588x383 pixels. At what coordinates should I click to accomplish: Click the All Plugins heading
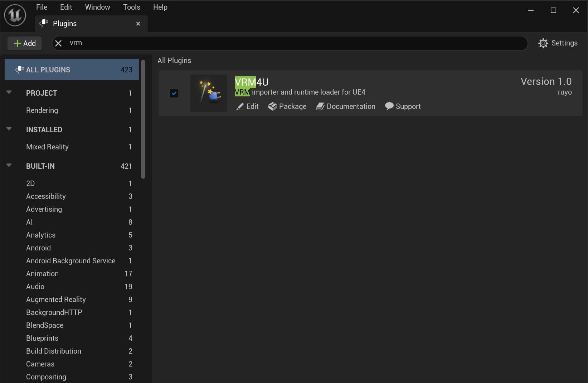click(x=174, y=61)
